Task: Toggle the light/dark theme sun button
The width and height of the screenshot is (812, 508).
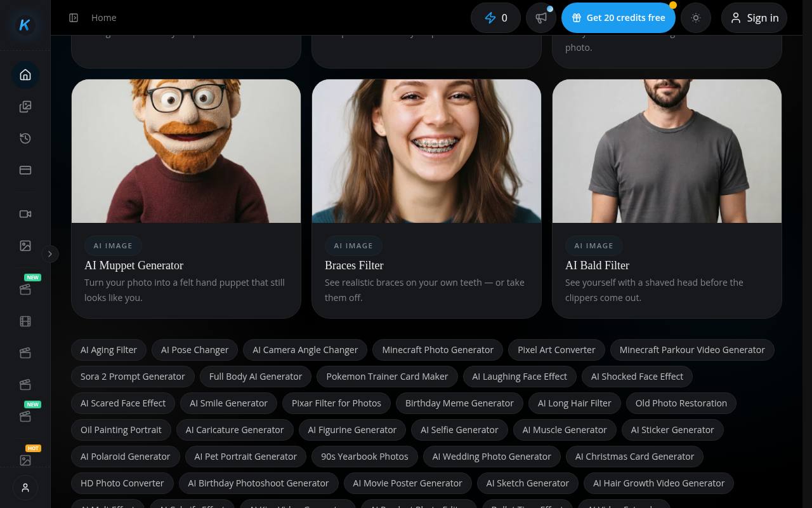Action: pyautogui.click(x=696, y=18)
